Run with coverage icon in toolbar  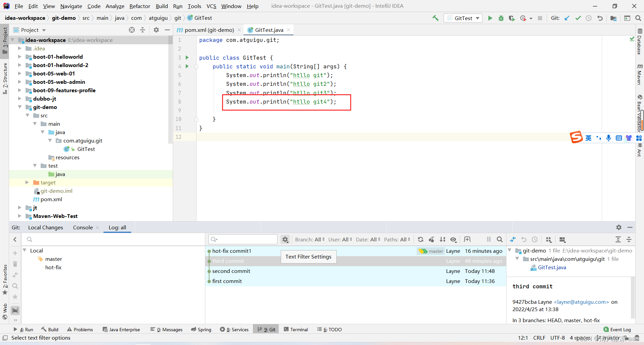[x=512, y=18]
